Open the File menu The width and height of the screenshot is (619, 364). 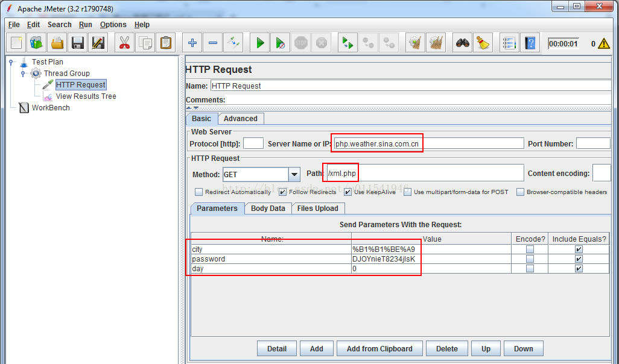pos(14,25)
